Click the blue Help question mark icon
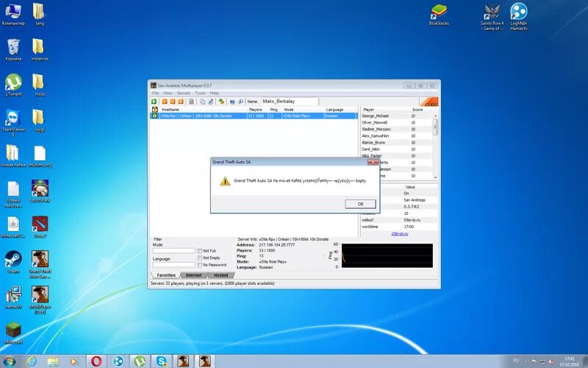The width and height of the screenshot is (588, 368). tap(232, 102)
